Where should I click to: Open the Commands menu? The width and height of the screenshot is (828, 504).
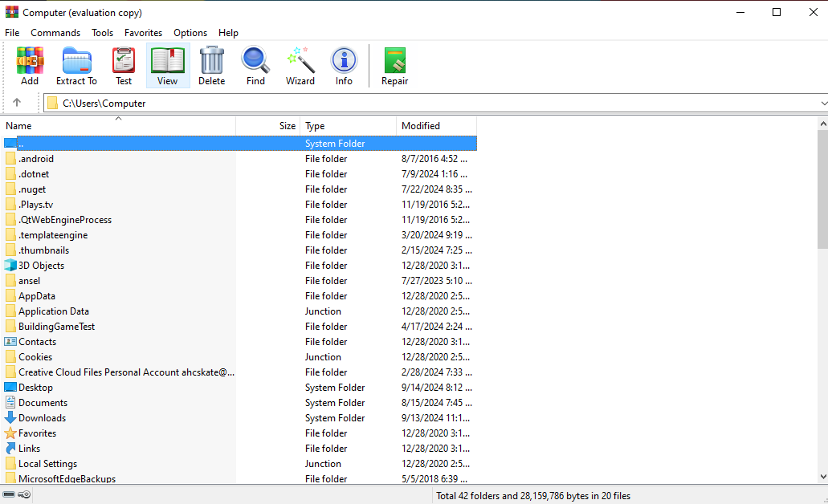point(55,33)
